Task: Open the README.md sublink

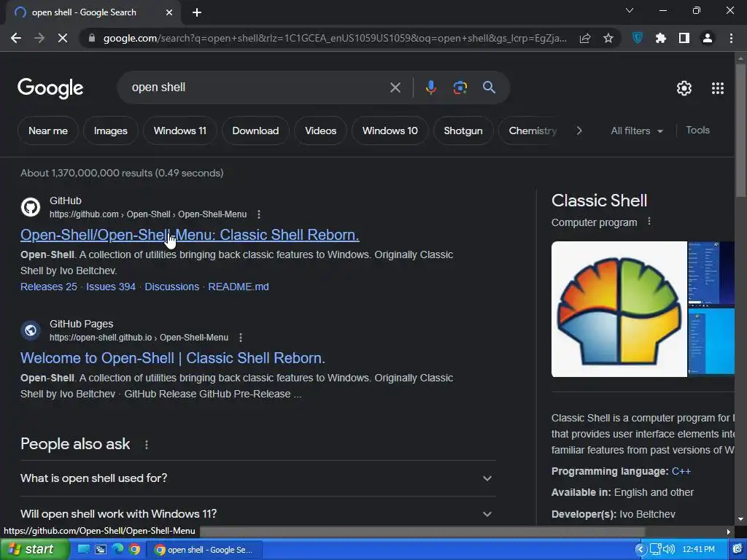Action: tap(239, 287)
